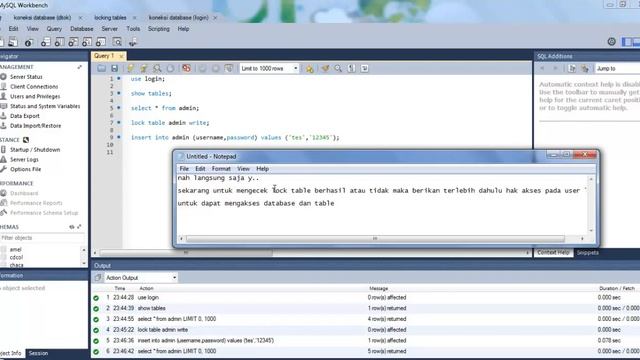Toggle word wrap in SQL editor
The height and width of the screenshot is (360, 640).
[x=364, y=68]
